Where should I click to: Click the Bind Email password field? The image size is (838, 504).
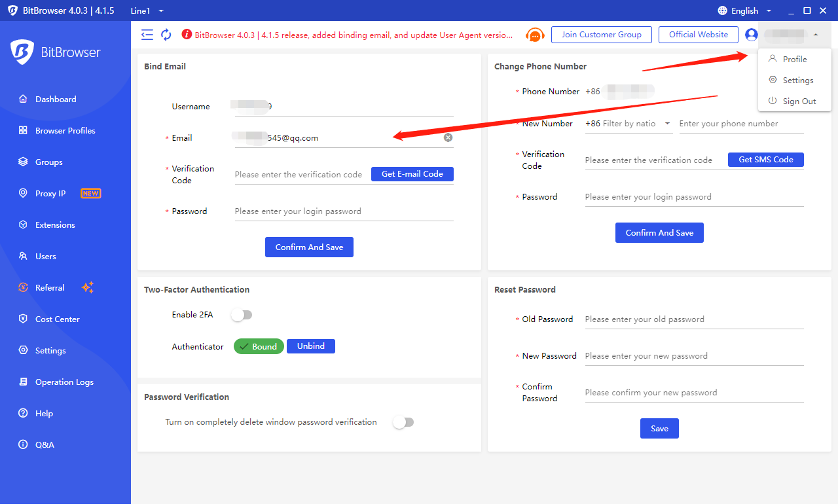(x=344, y=211)
